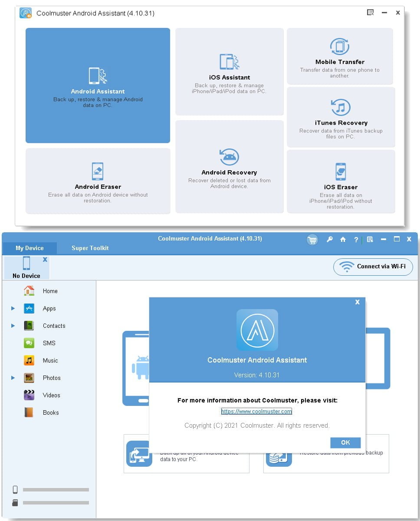
Task: Close the About dialog with X
Action: pos(358,302)
